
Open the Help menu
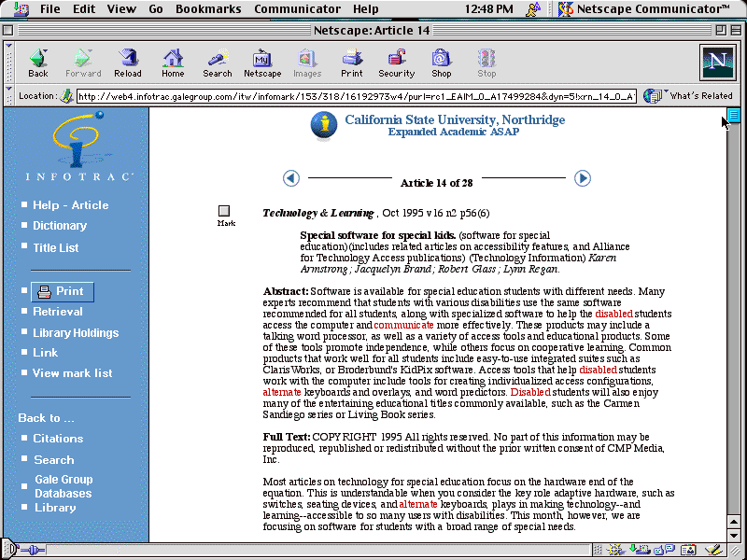[x=365, y=9]
